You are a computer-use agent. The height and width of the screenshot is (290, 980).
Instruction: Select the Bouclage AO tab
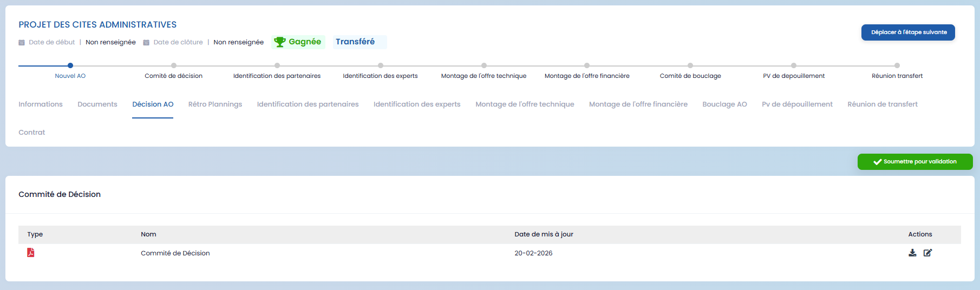point(724,104)
